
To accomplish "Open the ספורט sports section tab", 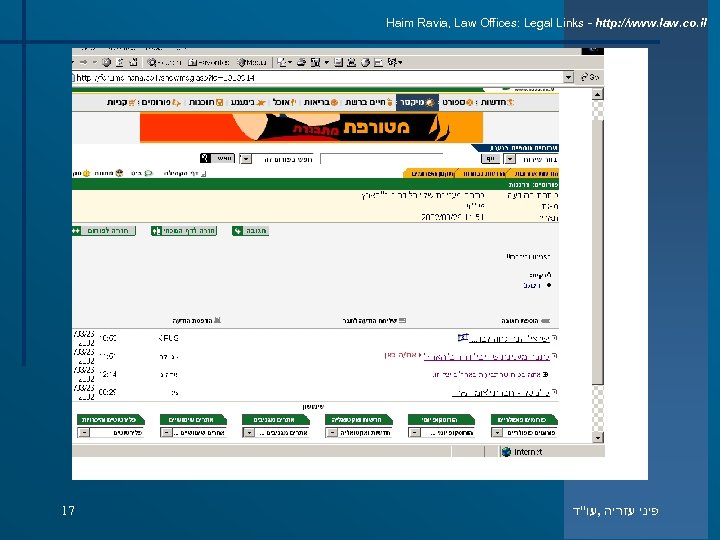I will point(457,102).
